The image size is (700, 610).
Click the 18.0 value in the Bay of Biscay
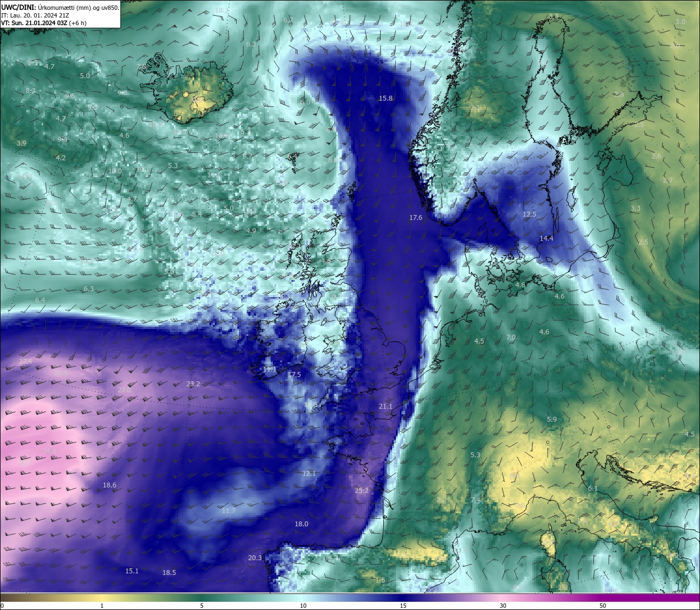coord(301,524)
